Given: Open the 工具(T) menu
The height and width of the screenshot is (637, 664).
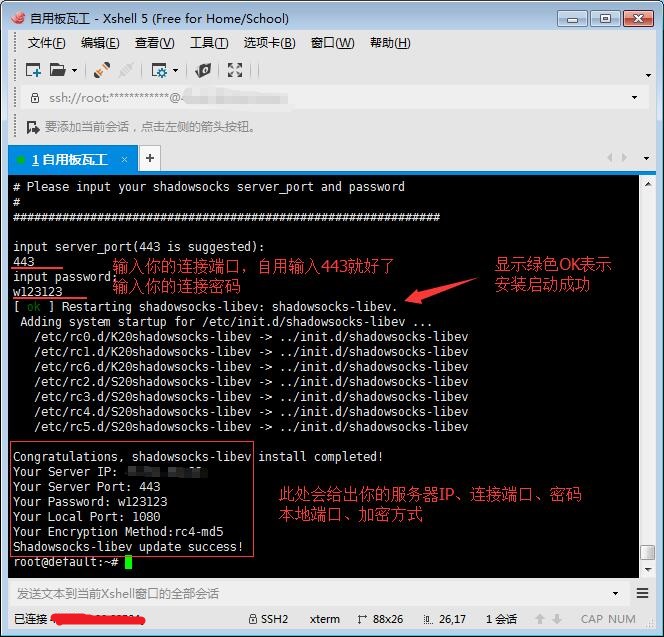Looking at the screenshot, I should click(x=209, y=43).
